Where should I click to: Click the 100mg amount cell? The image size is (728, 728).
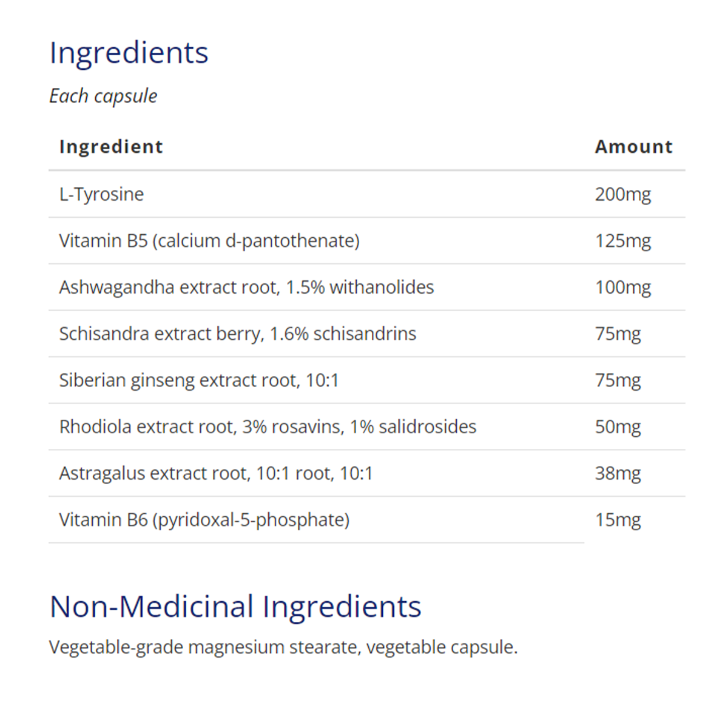point(622,287)
